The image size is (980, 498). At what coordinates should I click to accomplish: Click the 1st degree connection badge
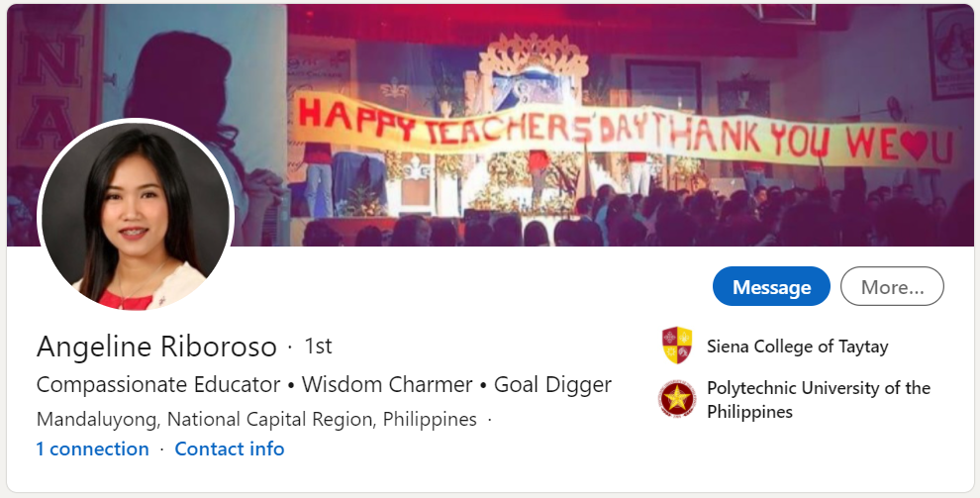(318, 346)
